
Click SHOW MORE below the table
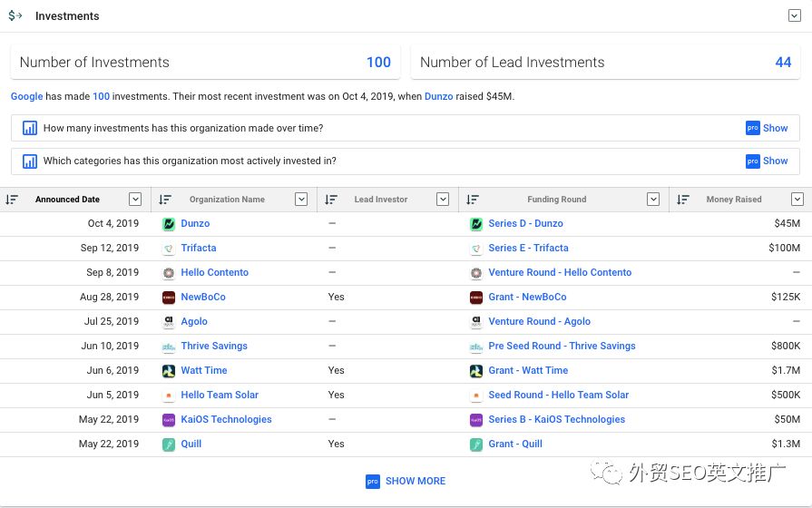coord(406,481)
